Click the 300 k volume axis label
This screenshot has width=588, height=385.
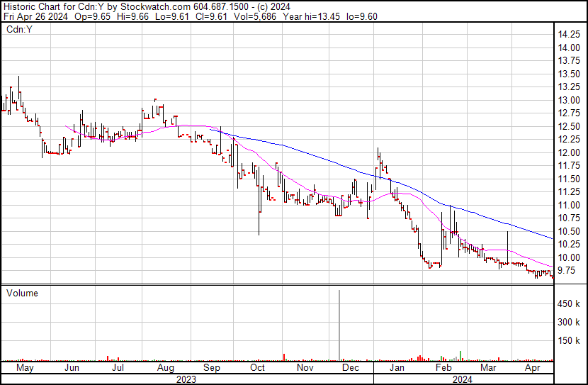(569, 323)
